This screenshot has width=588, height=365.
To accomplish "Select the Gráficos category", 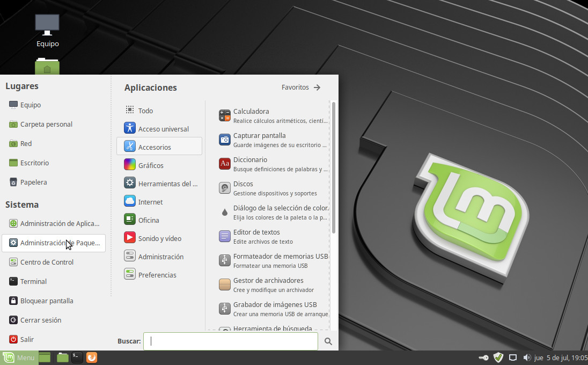I will point(151,165).
